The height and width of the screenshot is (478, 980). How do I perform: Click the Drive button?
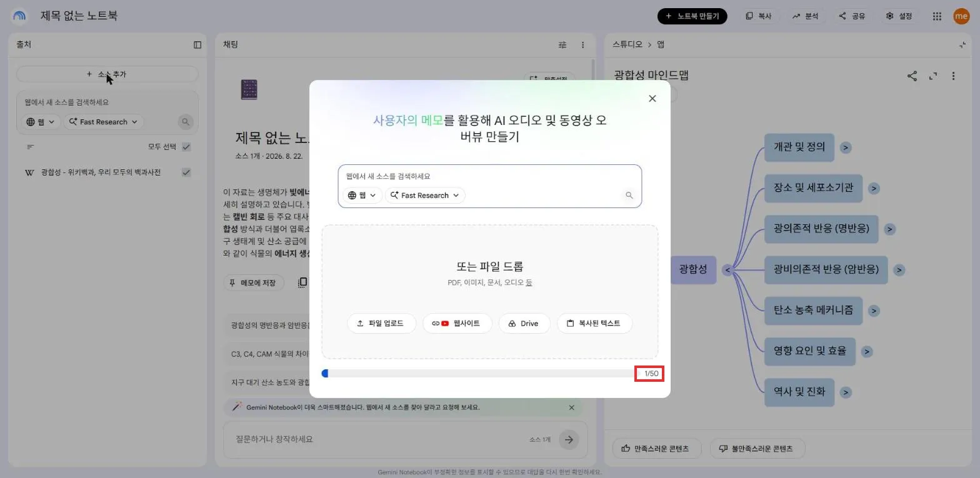(524, 324)
